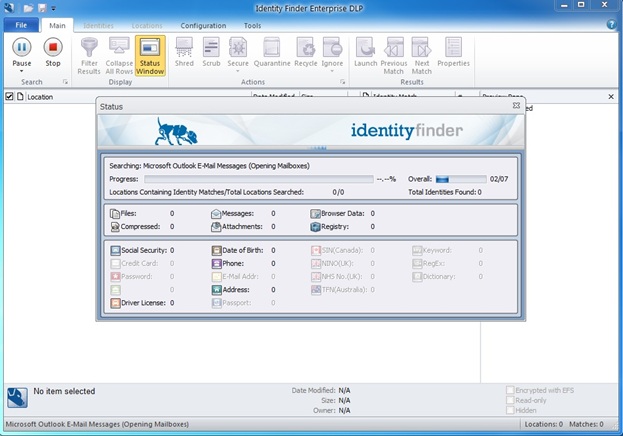Open Filter Results funnel tool
The image size is (623, 436).
click(x=89, y=56)
